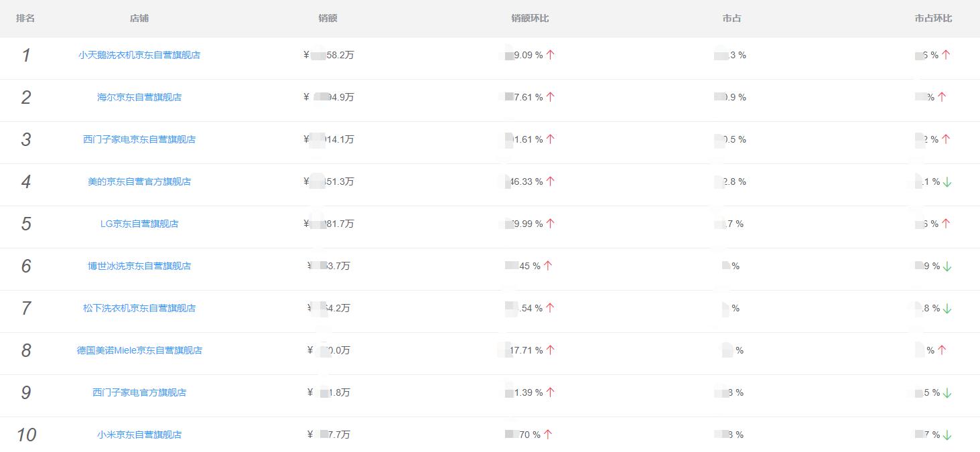Click green down arrow in 小米 市占环比 cell
The height and width of the screenshot is (452, 980).
click(x=947, y=435)
